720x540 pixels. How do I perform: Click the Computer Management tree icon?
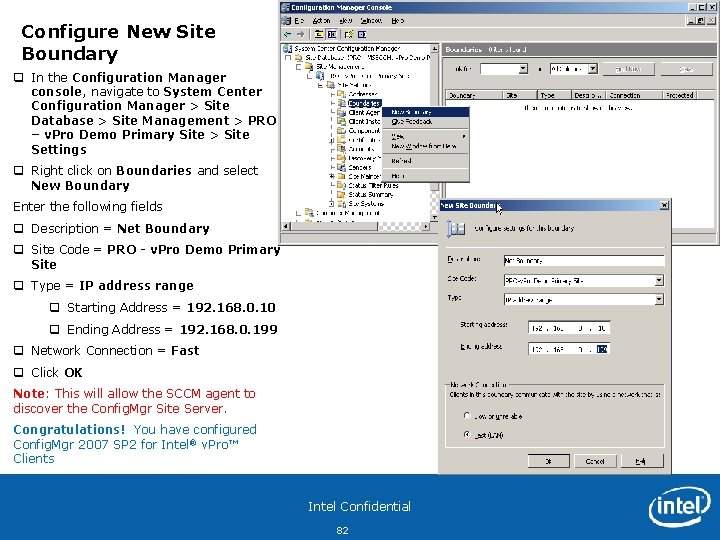309,213
